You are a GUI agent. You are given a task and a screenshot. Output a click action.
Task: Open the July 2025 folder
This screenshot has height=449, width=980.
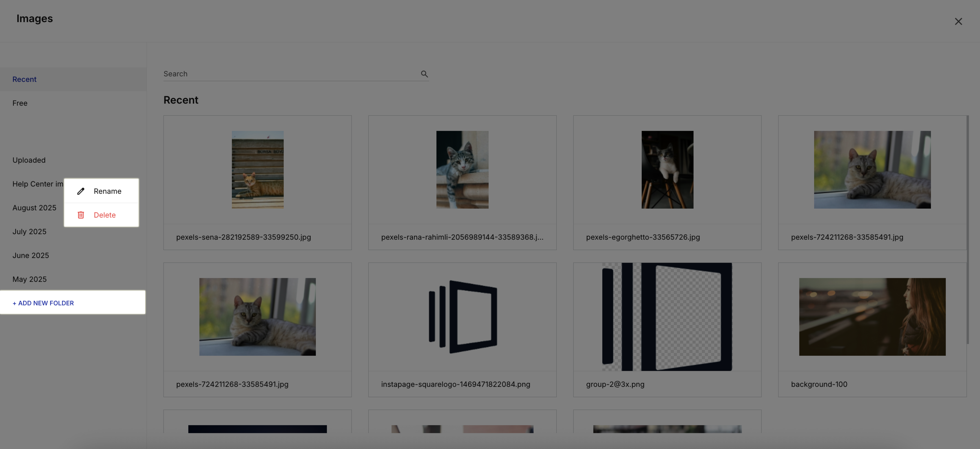(x=29, y=232)
